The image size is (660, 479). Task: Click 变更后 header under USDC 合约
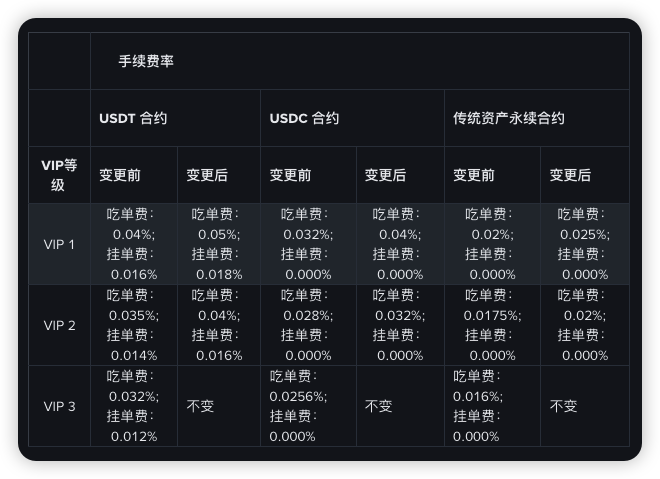click(385, 175)
